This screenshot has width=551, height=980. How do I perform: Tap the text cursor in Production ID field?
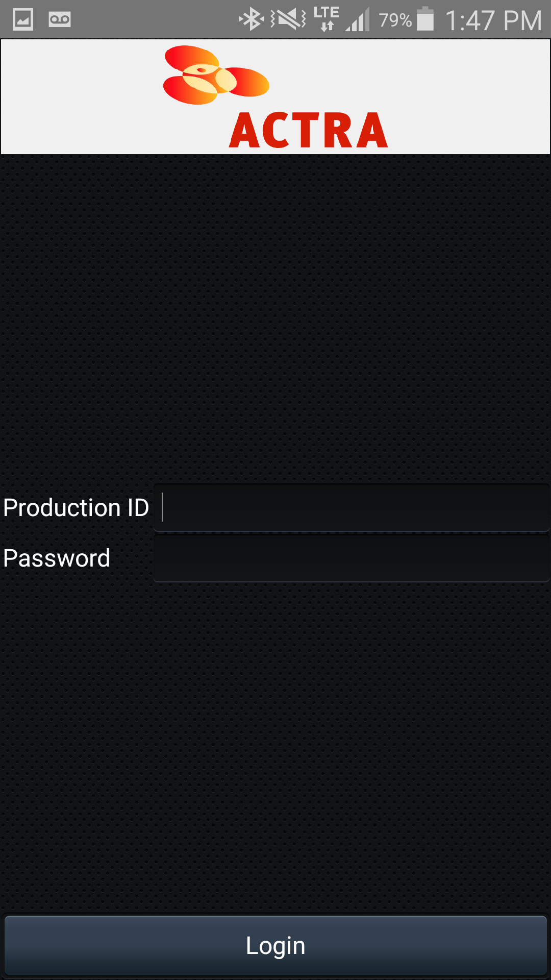coord(162,507)
